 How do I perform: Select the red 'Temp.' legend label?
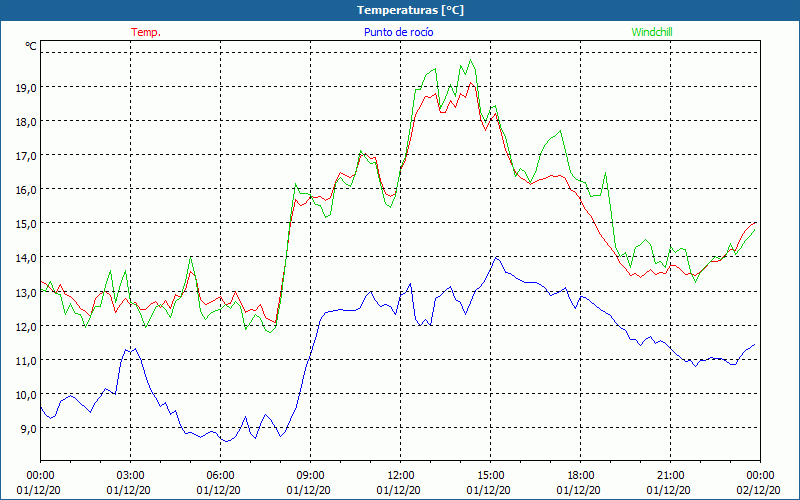[x=146, y=32]
